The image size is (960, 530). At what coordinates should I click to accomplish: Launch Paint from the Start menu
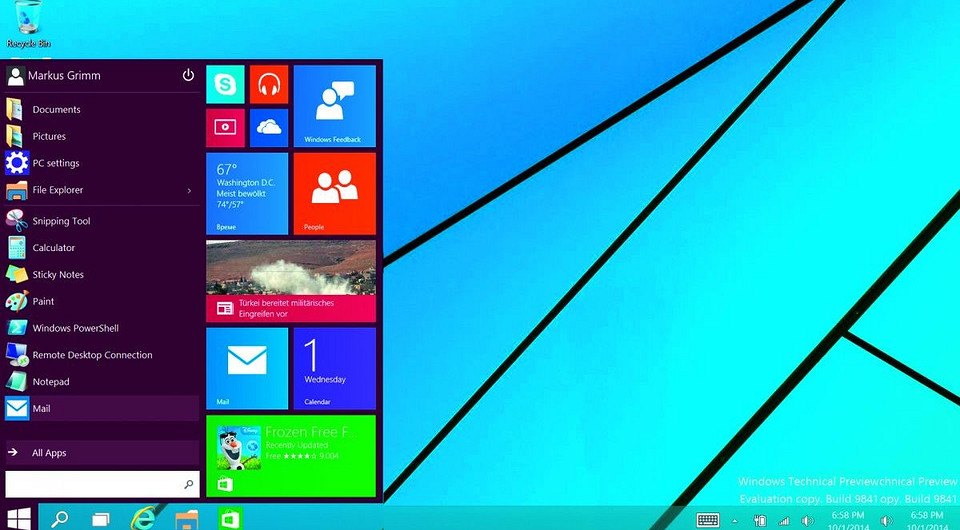[102, 301]
